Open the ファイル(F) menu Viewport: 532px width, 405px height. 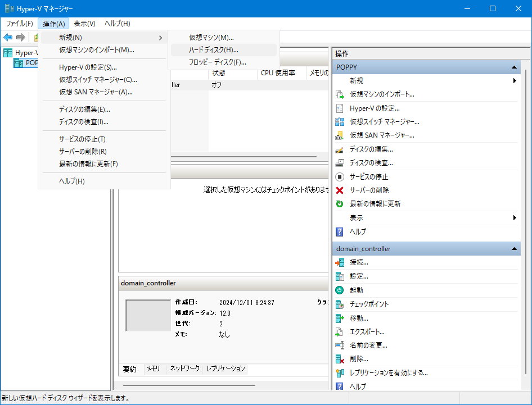coord(19,24)
